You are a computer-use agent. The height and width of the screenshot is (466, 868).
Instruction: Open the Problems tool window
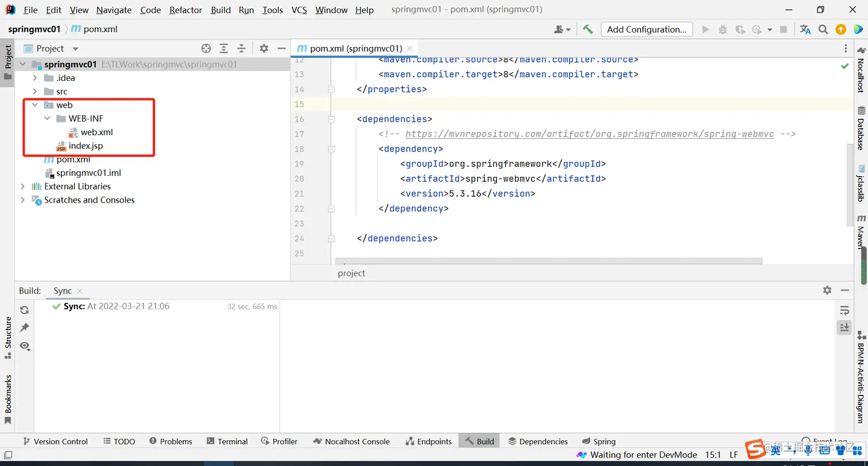[170, 441]
